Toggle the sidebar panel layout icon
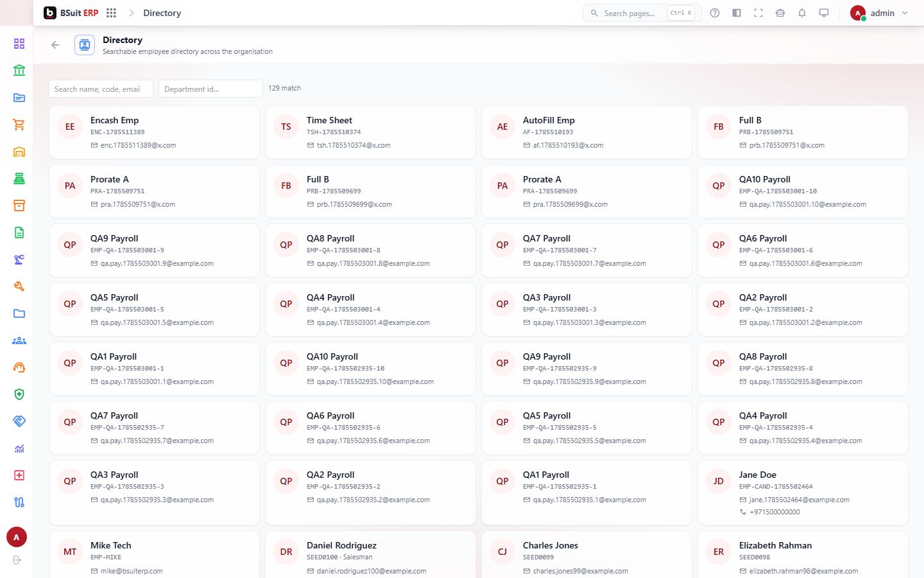 737,13
